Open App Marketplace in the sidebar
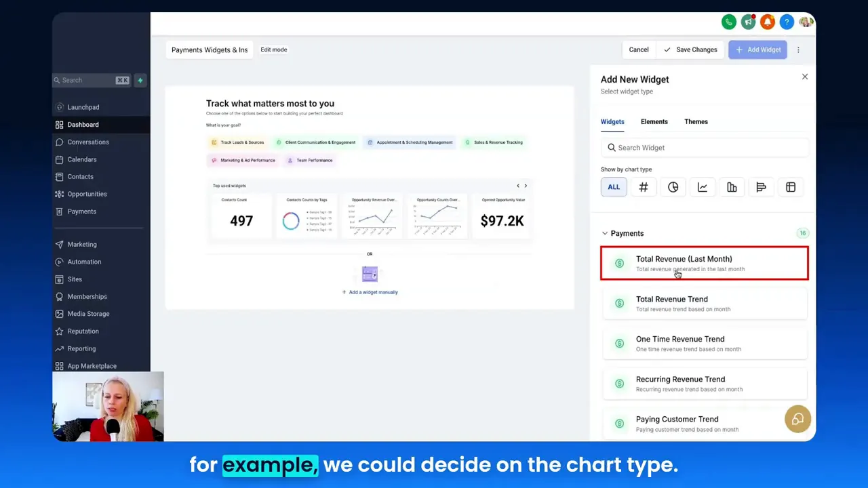This screenshot has width=868, height=488. click(101, 366)
